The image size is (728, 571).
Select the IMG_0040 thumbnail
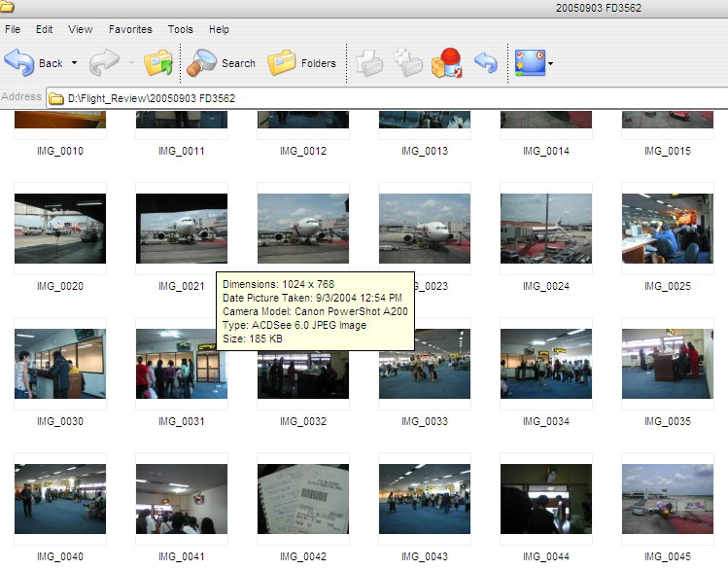(x=60, y=499)
